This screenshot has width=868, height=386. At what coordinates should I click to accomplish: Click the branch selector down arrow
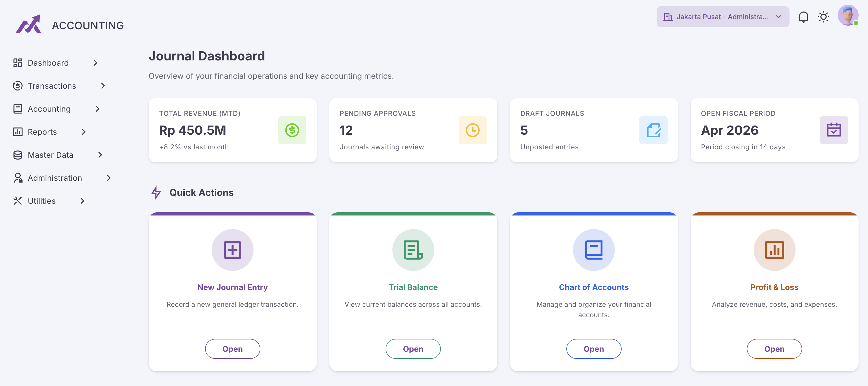[x=778, y=17]
